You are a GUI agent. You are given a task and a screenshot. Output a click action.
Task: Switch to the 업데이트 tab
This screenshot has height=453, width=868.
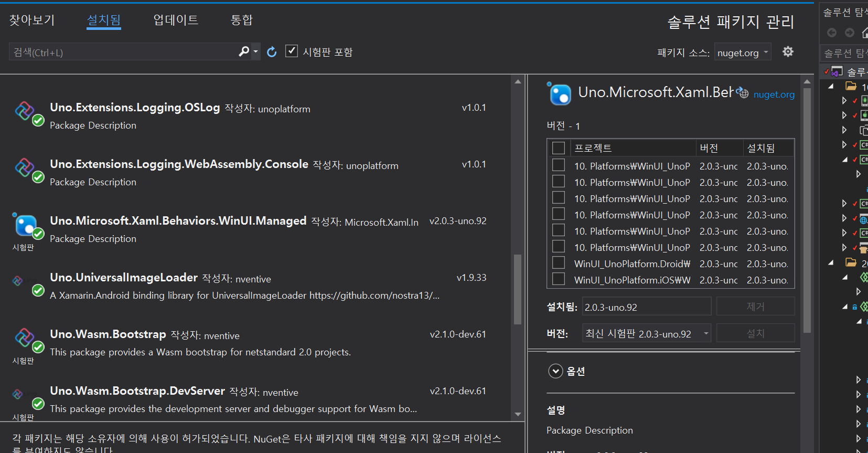point(176,20)
